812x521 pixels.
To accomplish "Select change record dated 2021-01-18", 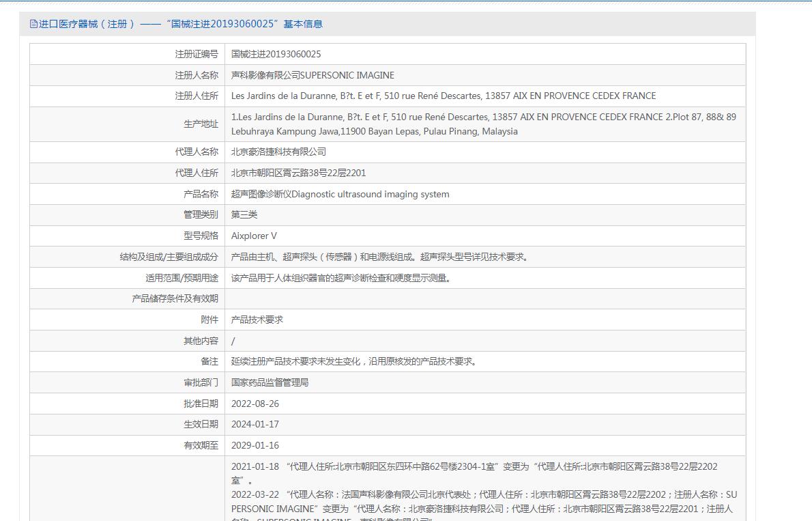I will [474, 473].
